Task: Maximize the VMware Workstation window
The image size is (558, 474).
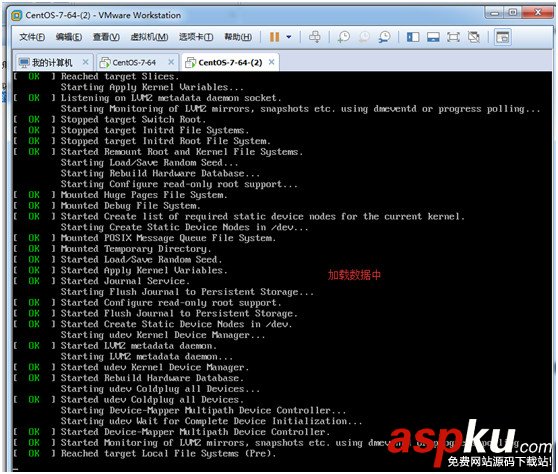Action: [x=513, y=13]
